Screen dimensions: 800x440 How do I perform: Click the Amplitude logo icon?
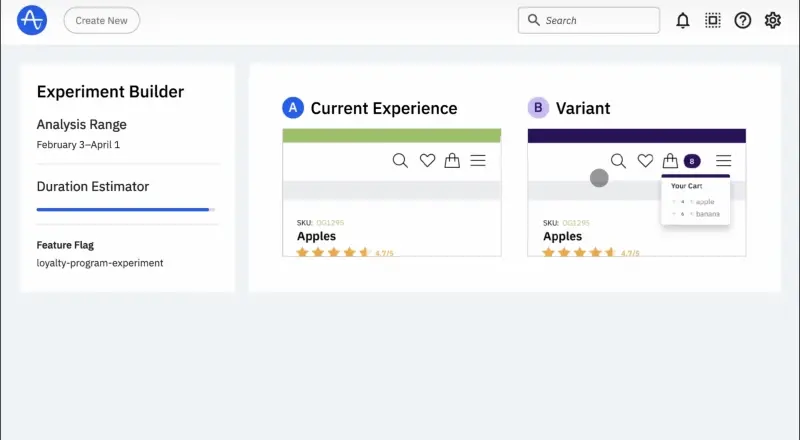tap(32, 20)
